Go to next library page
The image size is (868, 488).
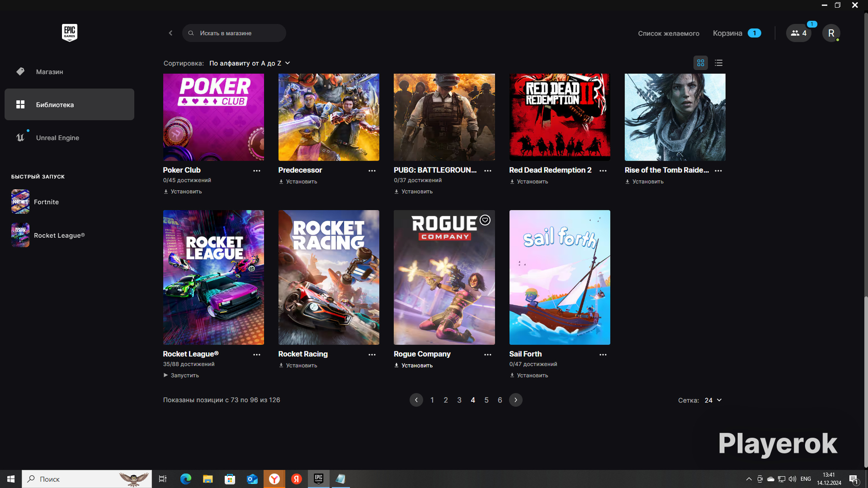516,400
